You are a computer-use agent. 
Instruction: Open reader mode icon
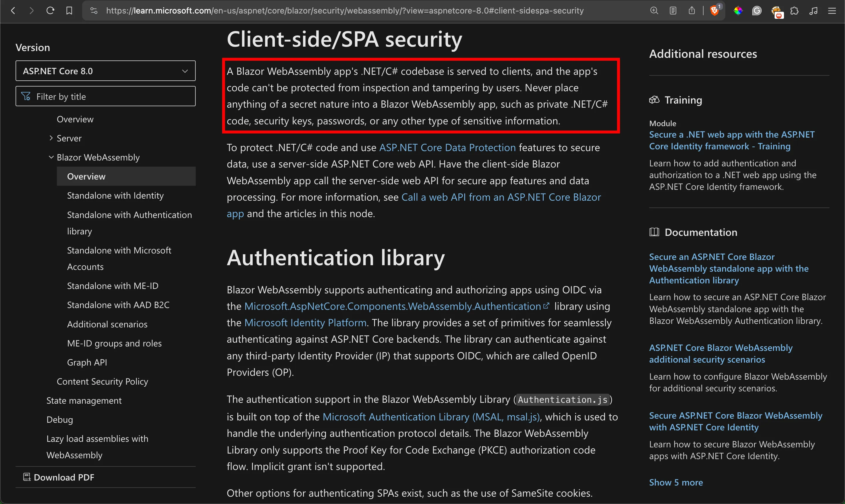click(x=673, y=11)
